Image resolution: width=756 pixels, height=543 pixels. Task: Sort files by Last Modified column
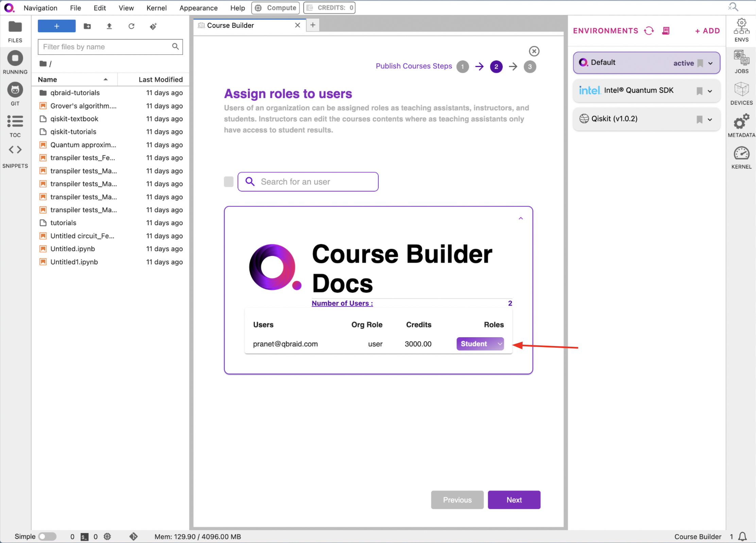coord(153,80)
